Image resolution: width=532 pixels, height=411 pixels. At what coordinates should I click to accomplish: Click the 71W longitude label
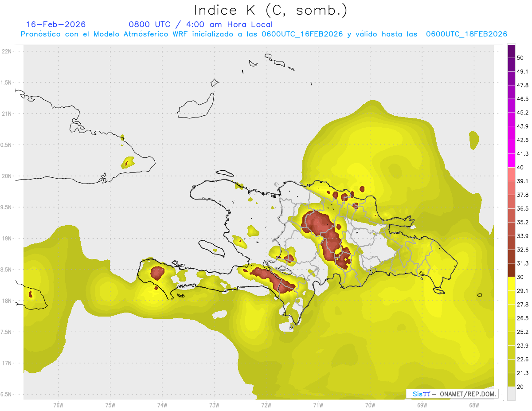pos(318,405)
